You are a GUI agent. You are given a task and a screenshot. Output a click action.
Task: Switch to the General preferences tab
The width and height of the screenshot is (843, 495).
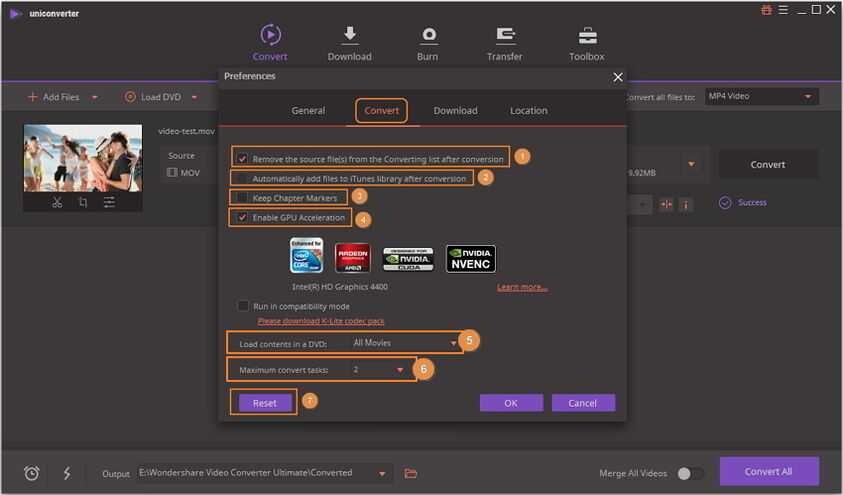click(308, 111)
